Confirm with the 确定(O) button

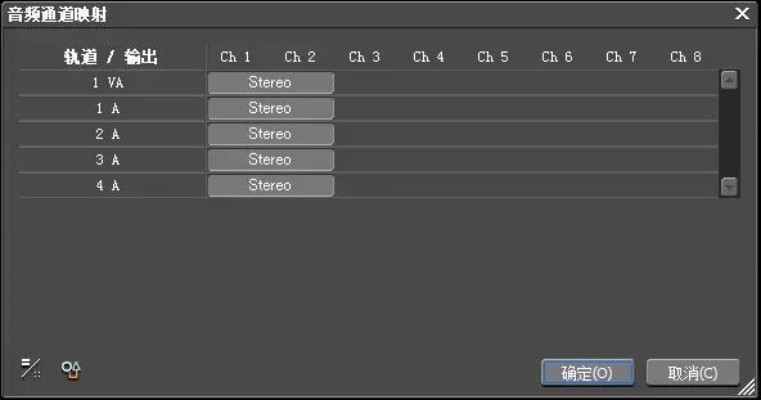click(587, 373)
